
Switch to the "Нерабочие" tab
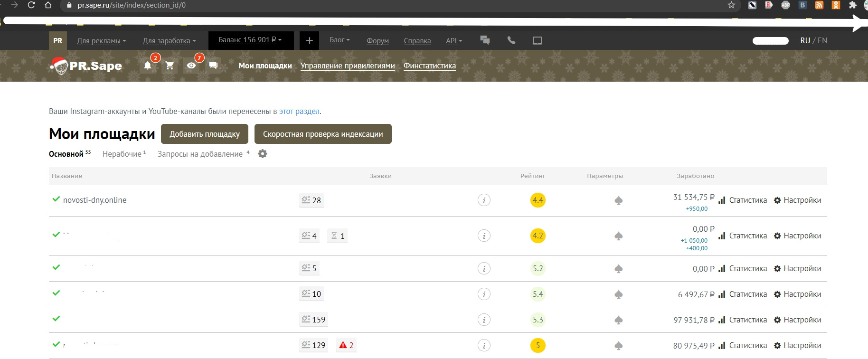(122, 154)
